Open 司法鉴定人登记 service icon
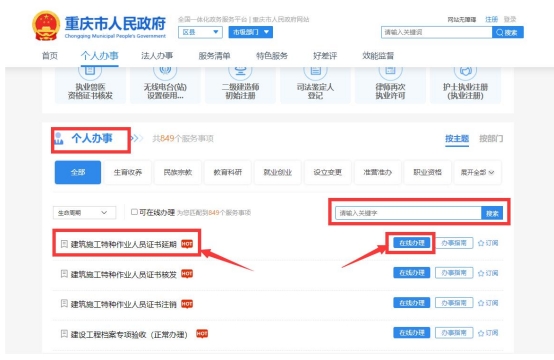The width and height of the screenshot is (554, 360). pyautogui.click(x=315, y=84)
